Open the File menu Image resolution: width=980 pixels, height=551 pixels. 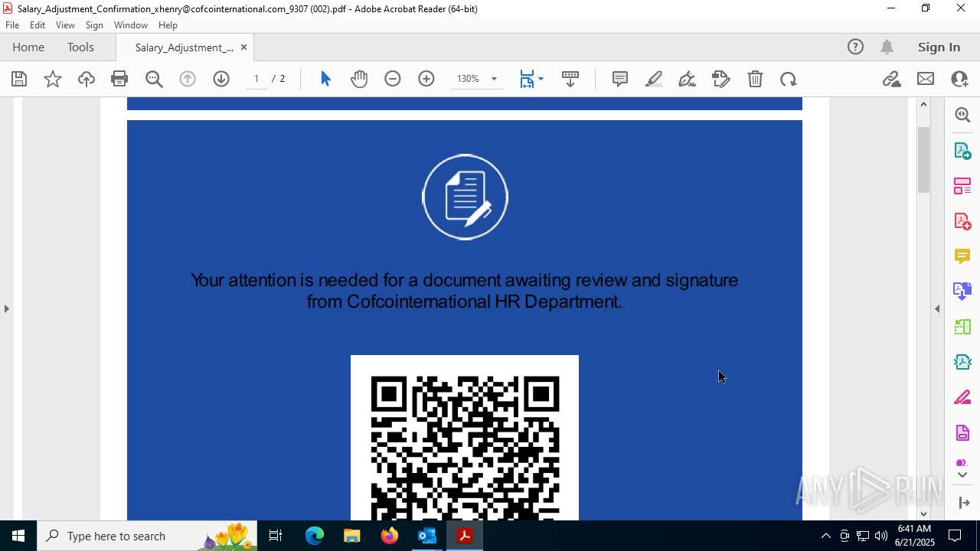(12, 25)
